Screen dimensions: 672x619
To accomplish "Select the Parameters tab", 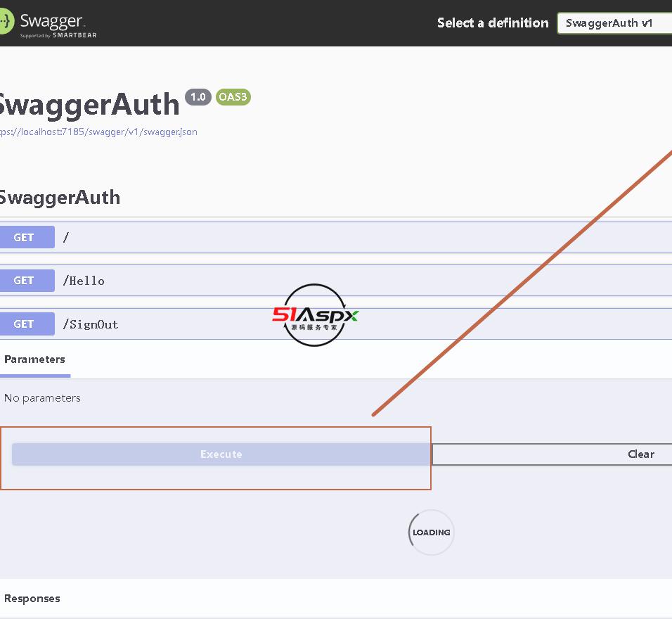I will [34, 359].
